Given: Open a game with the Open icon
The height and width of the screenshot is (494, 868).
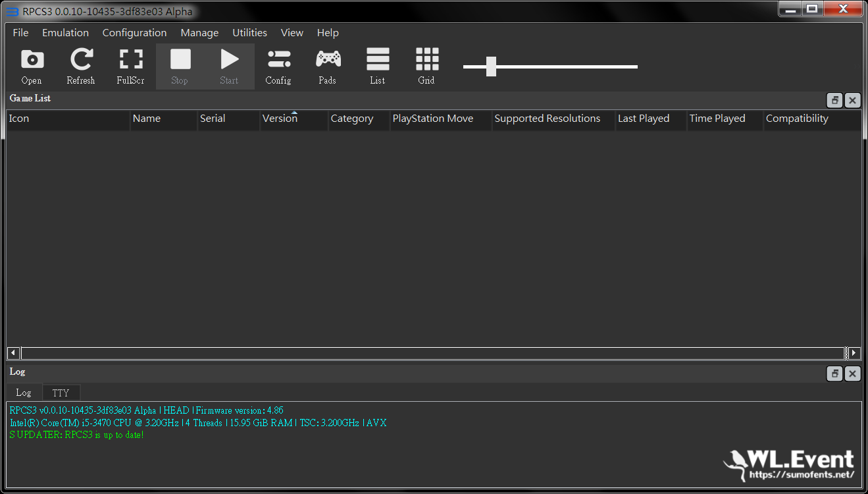Looking at the screenshot, I should 32,66.
